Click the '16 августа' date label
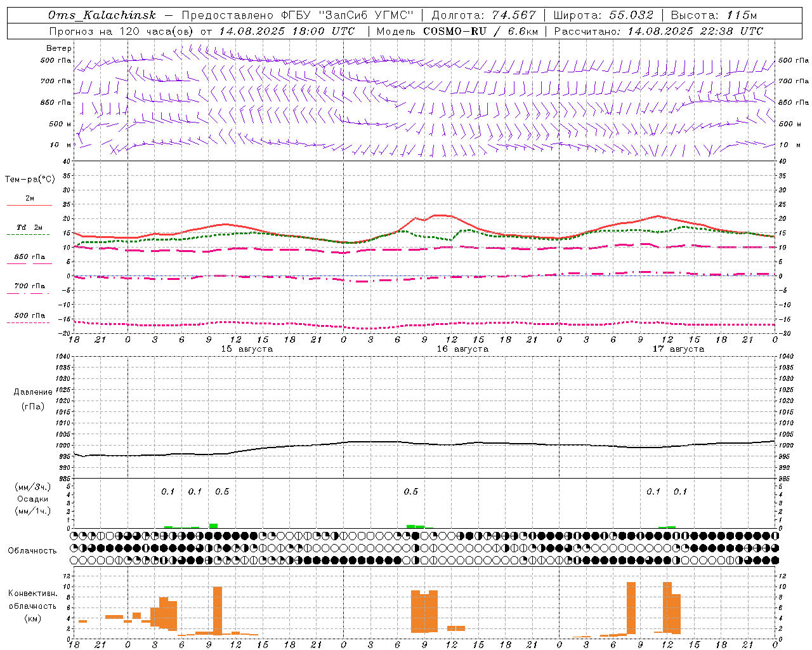This screenshot has width=812, height=650. click(x=462, y=349)
